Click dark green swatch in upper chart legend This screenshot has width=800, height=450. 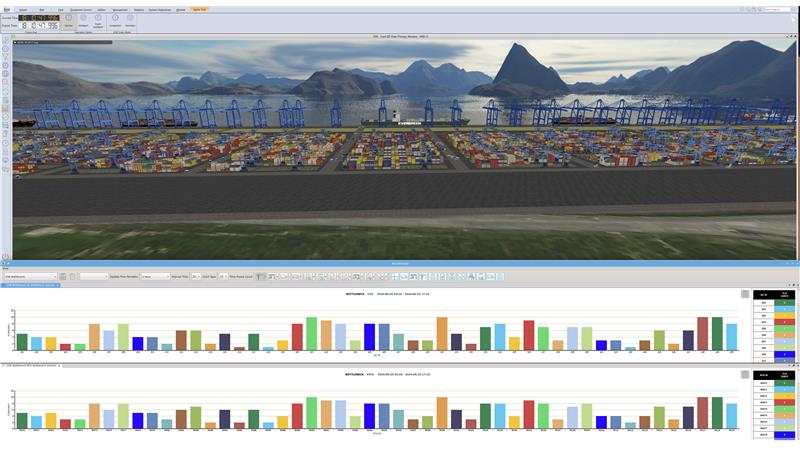784,303
